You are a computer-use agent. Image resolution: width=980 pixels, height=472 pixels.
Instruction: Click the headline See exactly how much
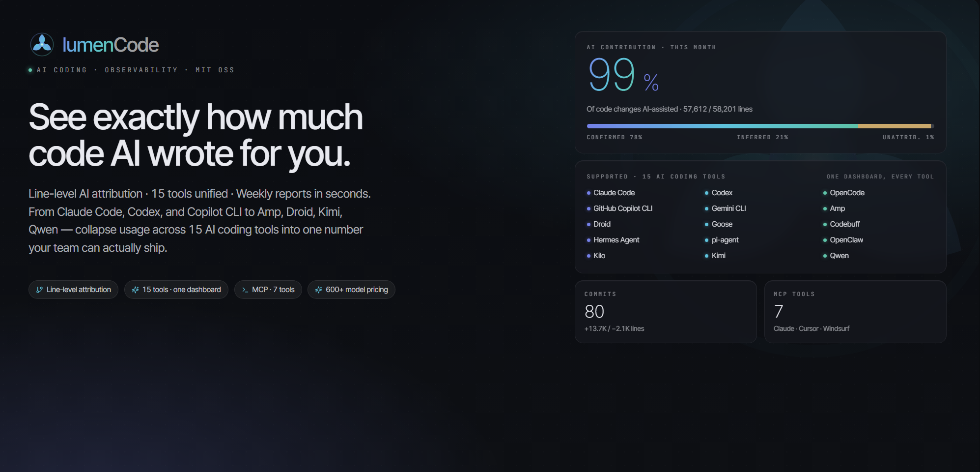coord(196,117)
